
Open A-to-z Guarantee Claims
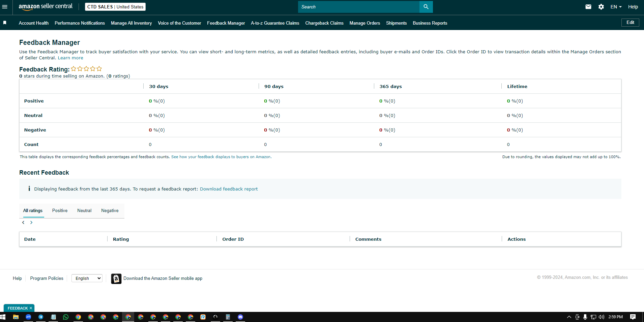[275, 23]
